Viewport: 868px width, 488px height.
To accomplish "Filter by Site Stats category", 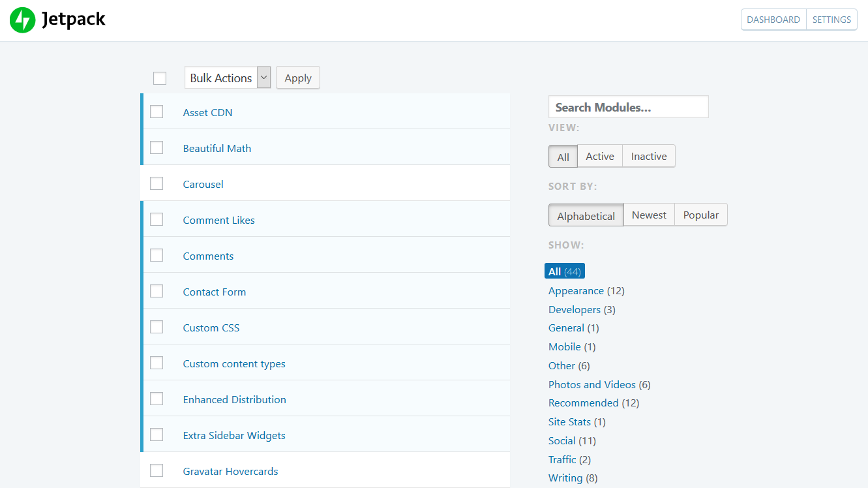I will [569, 421].
